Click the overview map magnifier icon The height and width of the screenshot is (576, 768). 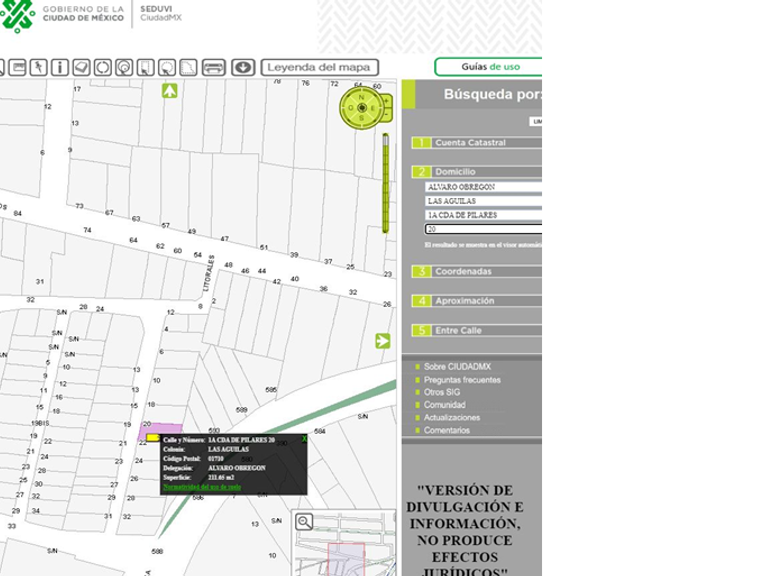(x=305, y=522)
